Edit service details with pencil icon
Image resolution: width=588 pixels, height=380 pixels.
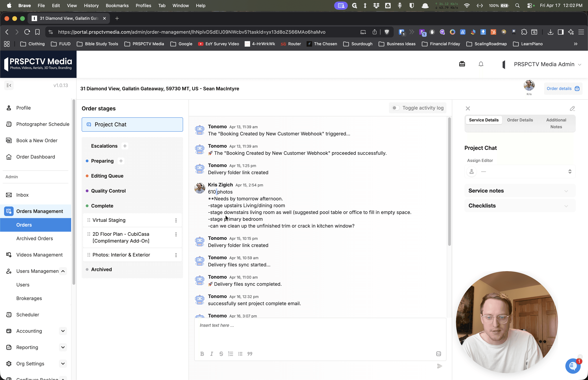(572, 109)
